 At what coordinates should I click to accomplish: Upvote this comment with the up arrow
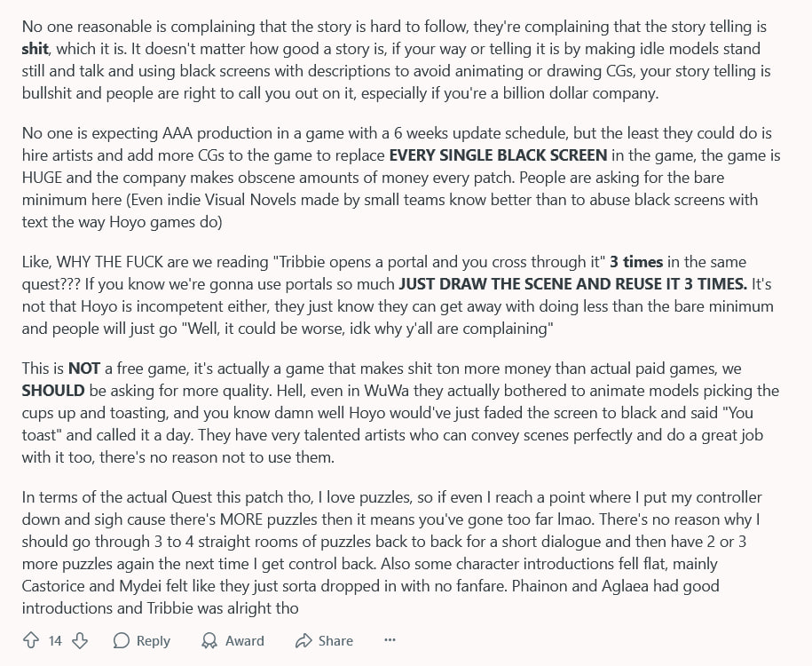[31, 640]
